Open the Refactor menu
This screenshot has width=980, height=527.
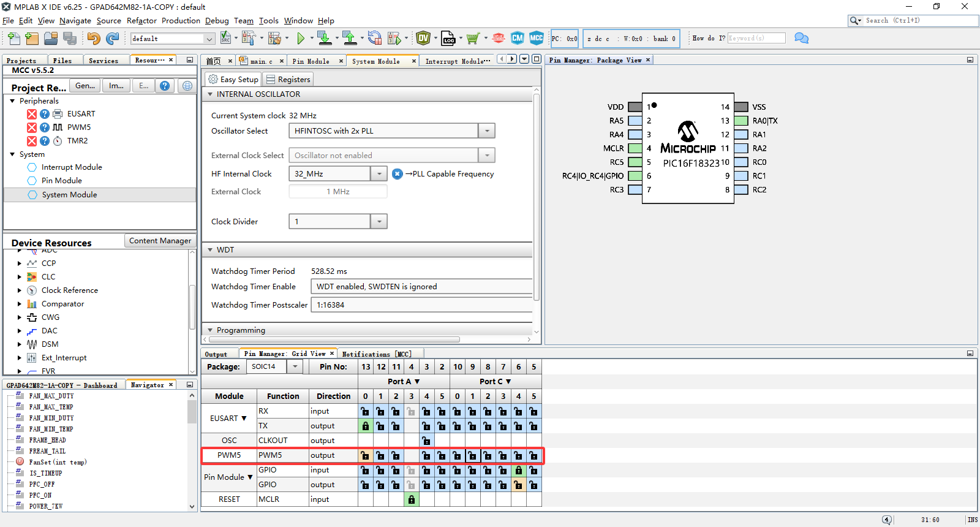(x=141, y=21)
